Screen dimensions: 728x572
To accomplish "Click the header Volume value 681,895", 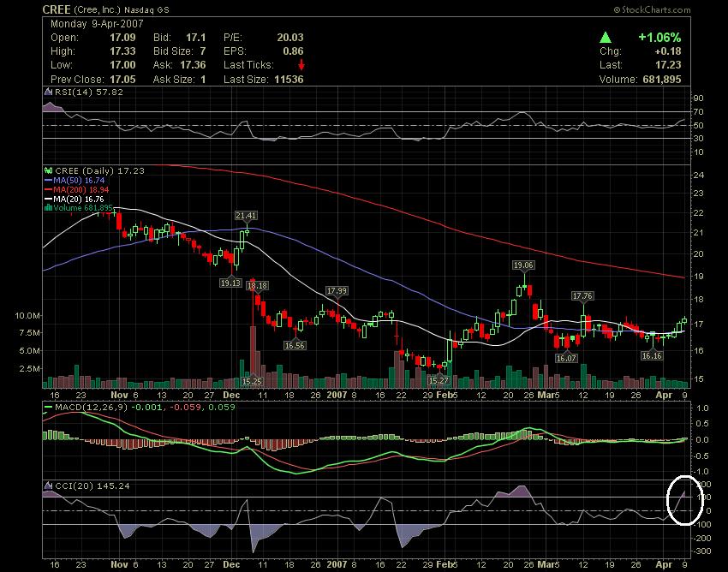I will [662, 80].
